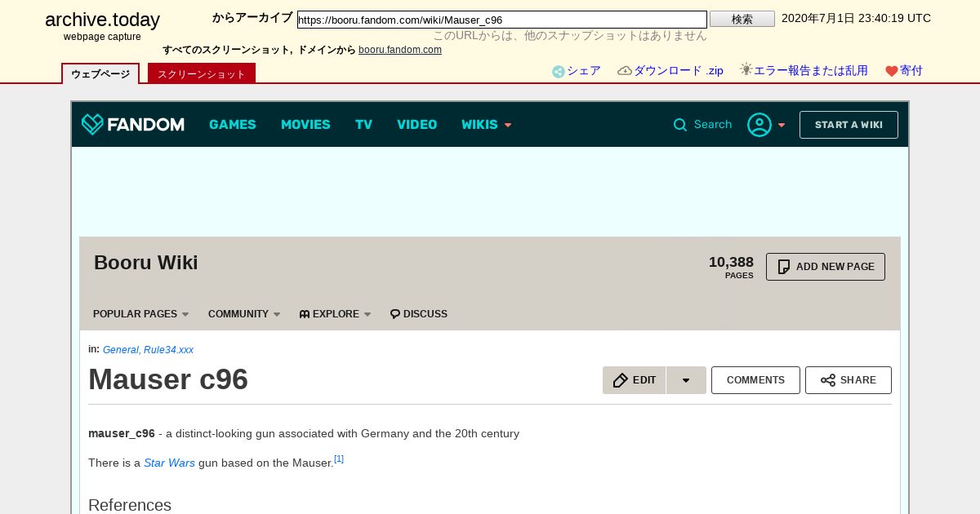Viewport: 980px width, 514px height.
Task: Click the DISCUSS speech bubble icon
Action: click(x=395, y=314)
